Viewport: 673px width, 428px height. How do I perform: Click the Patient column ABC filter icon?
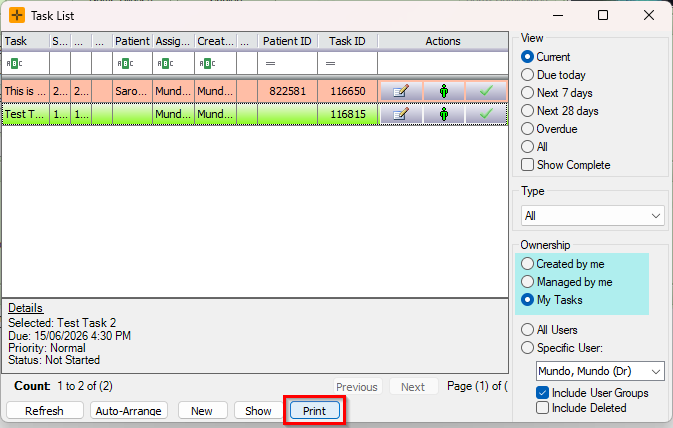click(x=125, y=64)
